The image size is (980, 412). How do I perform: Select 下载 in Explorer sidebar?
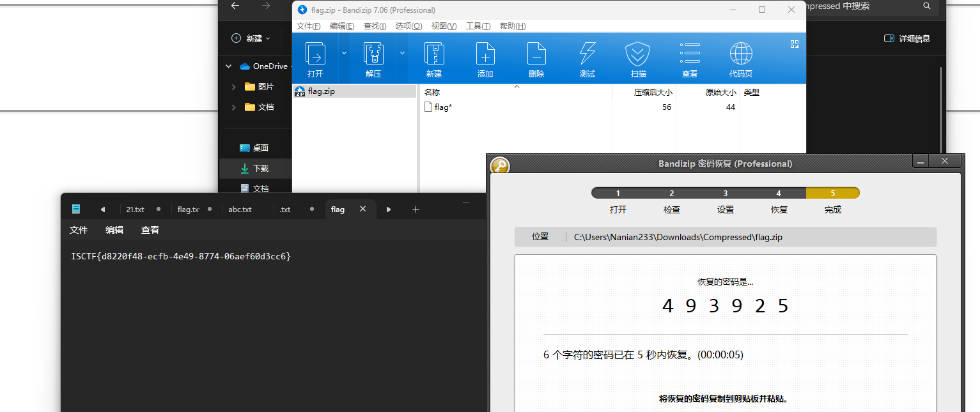(x=256, y=168)
